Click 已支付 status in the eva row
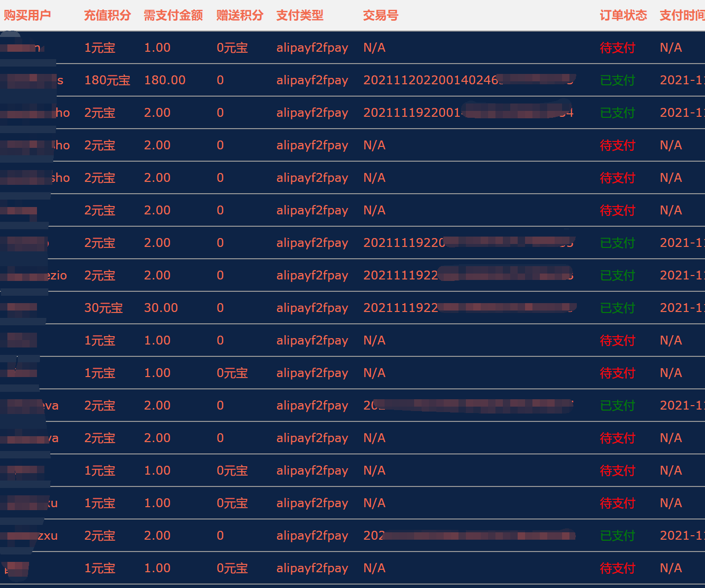 (x=617, y=406)
